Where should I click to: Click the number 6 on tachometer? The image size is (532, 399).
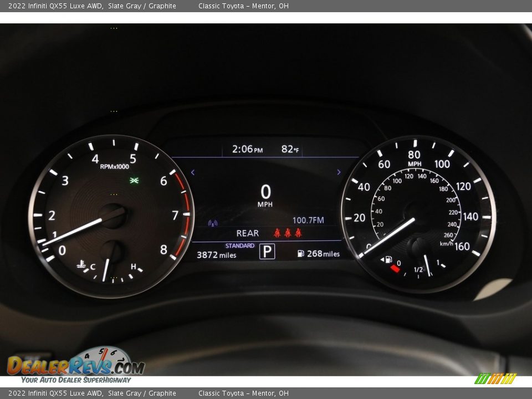pos(163,181)
